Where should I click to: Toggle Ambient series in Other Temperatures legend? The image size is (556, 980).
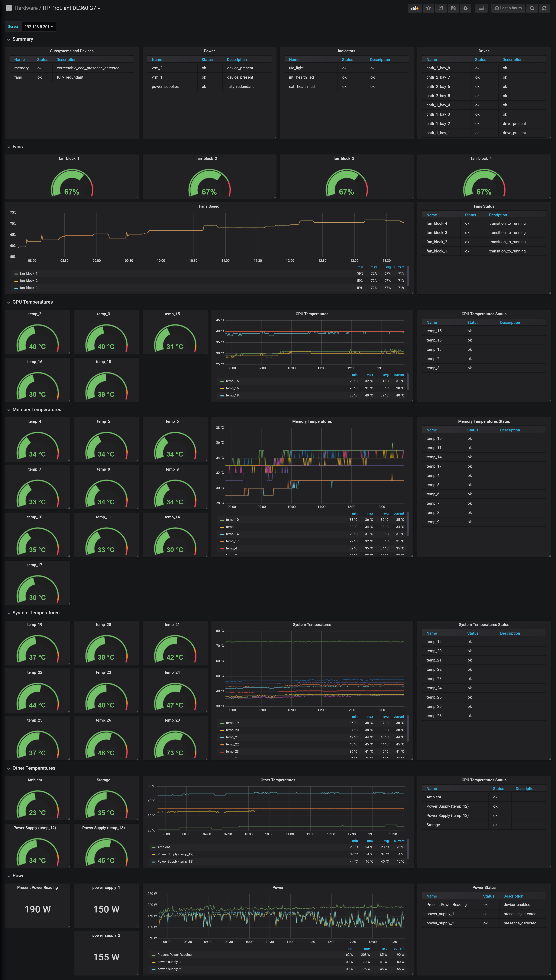click(x=164, y=847)
